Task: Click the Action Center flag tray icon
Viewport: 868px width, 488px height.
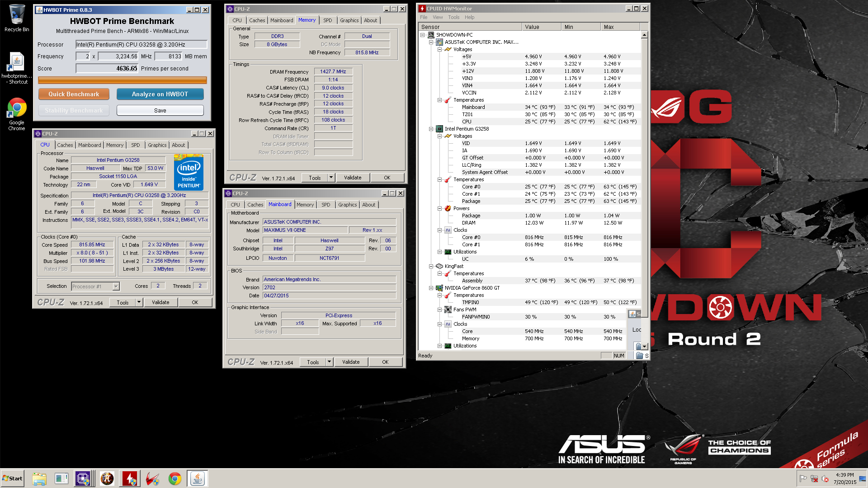Action: [803, 479]
